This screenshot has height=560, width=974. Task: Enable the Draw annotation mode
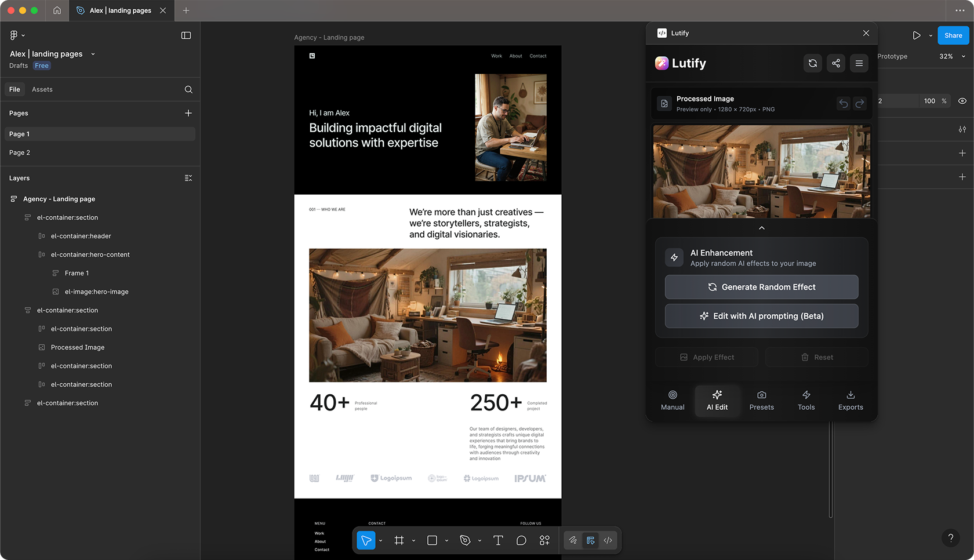[572, 540]
